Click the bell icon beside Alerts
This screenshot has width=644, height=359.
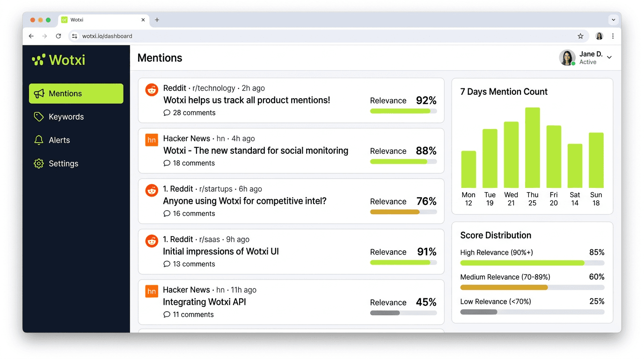point(39,140)
